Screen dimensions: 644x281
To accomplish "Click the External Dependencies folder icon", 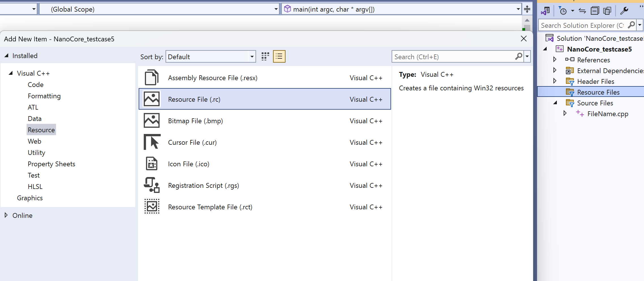I will pyautogui.click(x=570, y=70).
